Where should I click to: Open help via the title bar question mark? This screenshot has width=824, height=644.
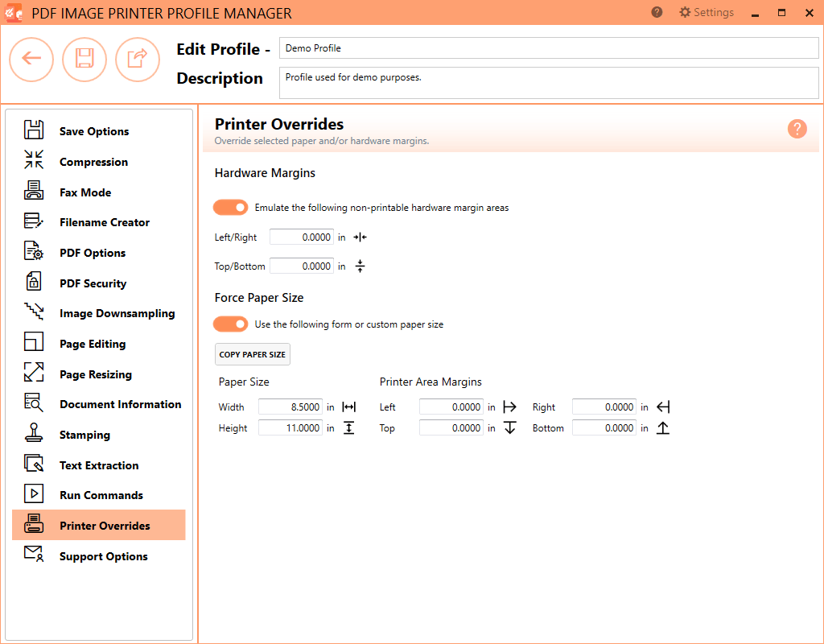[x=657, y=12]
